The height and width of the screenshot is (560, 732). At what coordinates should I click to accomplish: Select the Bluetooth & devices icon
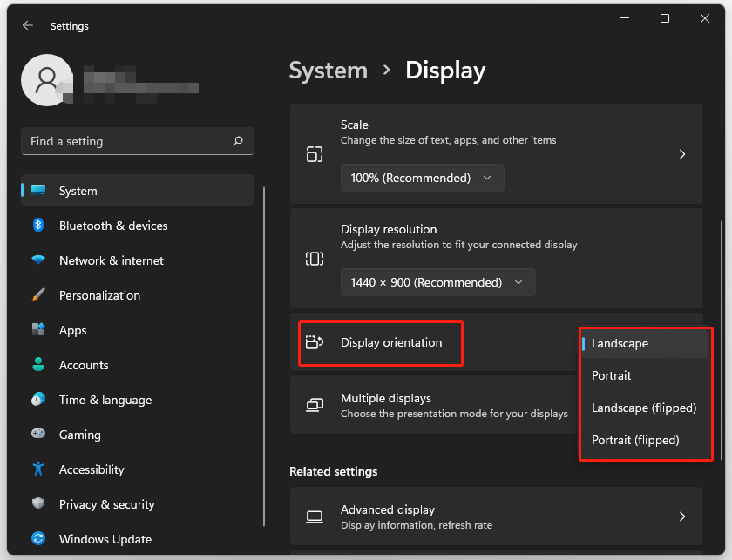point(38,226)
